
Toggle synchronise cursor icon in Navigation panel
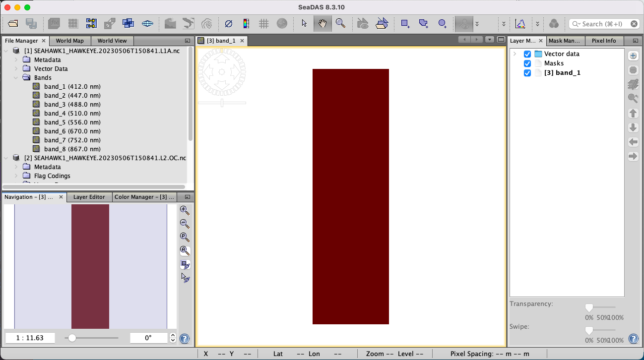(x=185, y=278)
